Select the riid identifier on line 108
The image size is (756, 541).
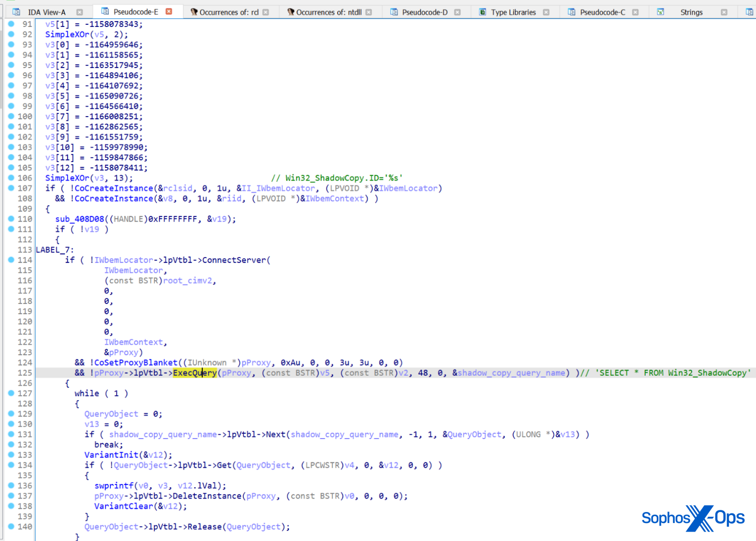pos(231,199)
